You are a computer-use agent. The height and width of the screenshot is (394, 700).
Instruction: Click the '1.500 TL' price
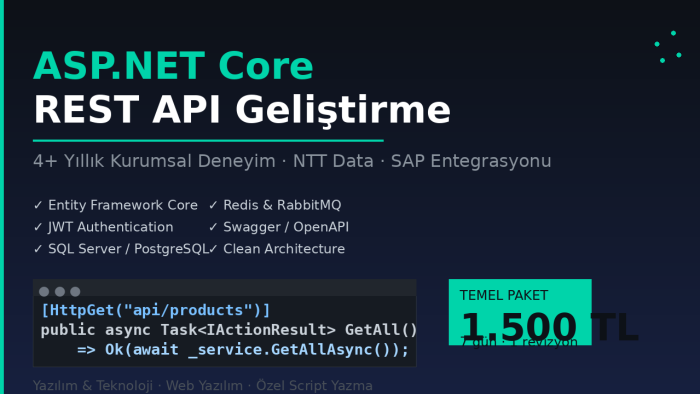point(549,327)
